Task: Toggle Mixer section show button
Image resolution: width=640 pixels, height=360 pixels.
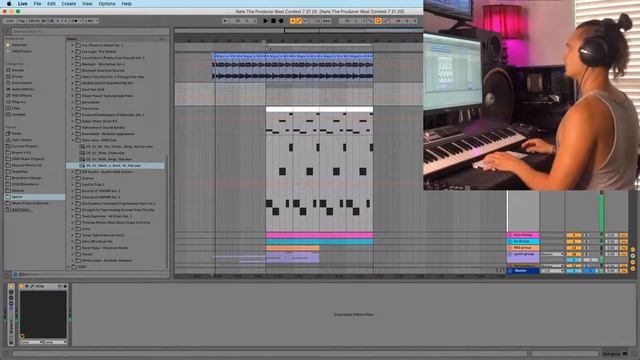Action: pyautogui.click(x=633, y=262)
